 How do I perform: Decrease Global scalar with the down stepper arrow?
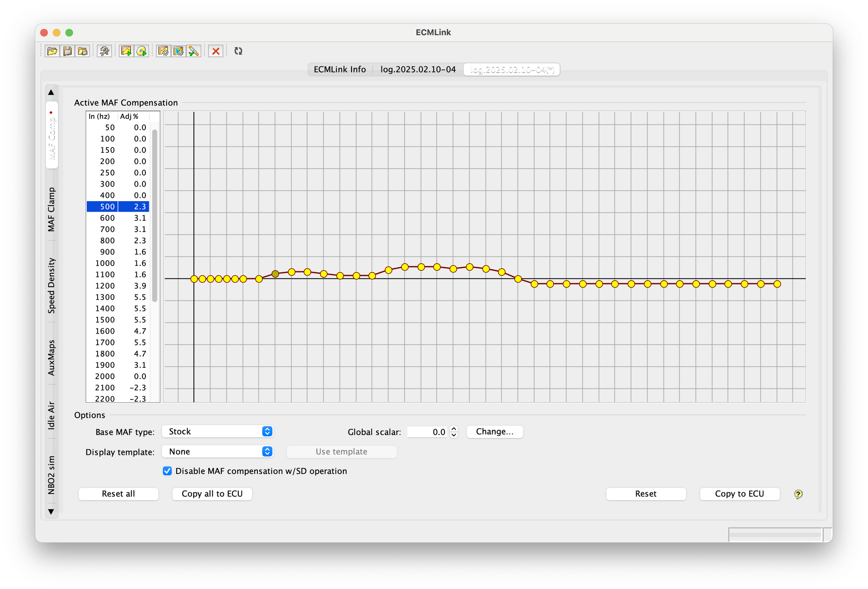click(454, 435)
